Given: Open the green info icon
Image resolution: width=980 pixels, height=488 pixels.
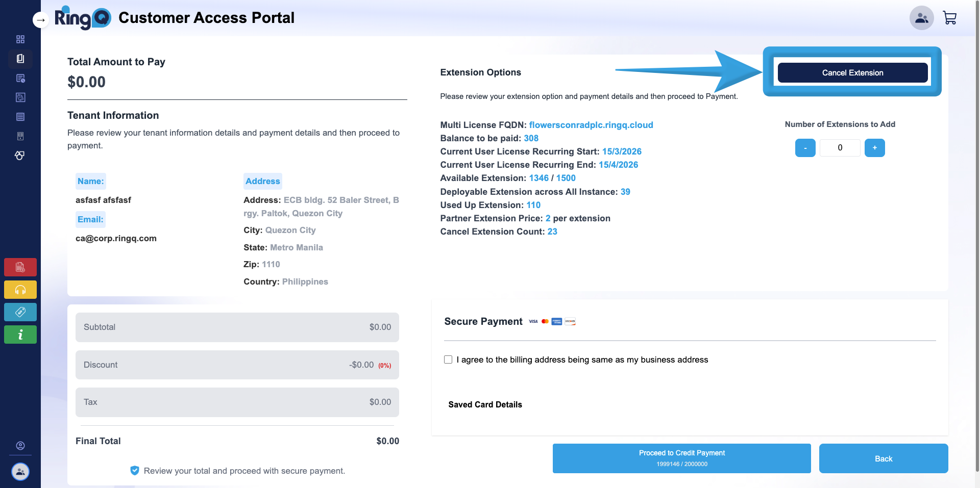Looking at the screenshot, I should (20, 334).
